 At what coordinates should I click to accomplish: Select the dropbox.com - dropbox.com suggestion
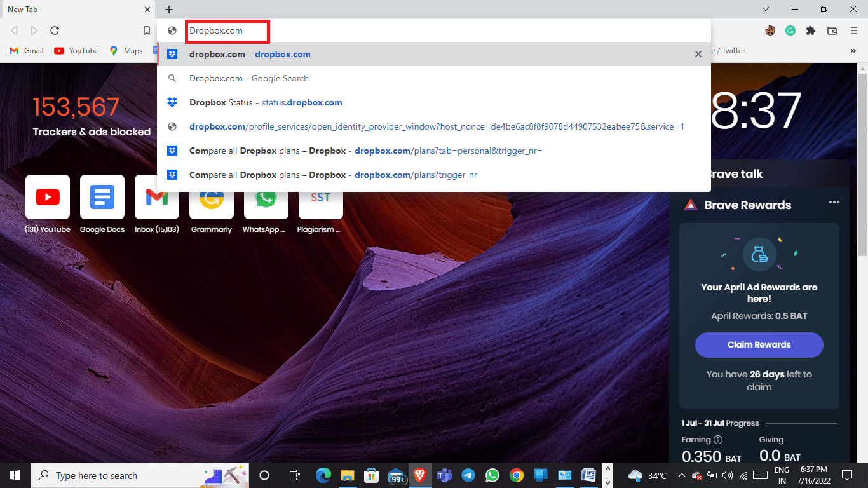434,54
